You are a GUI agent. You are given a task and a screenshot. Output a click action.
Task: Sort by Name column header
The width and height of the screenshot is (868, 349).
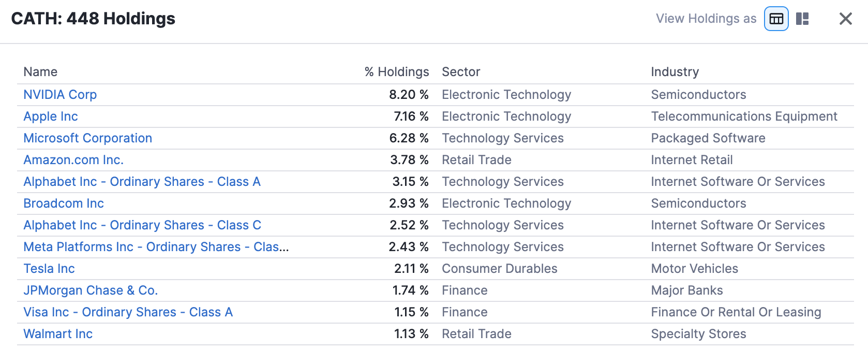(40, 72)
